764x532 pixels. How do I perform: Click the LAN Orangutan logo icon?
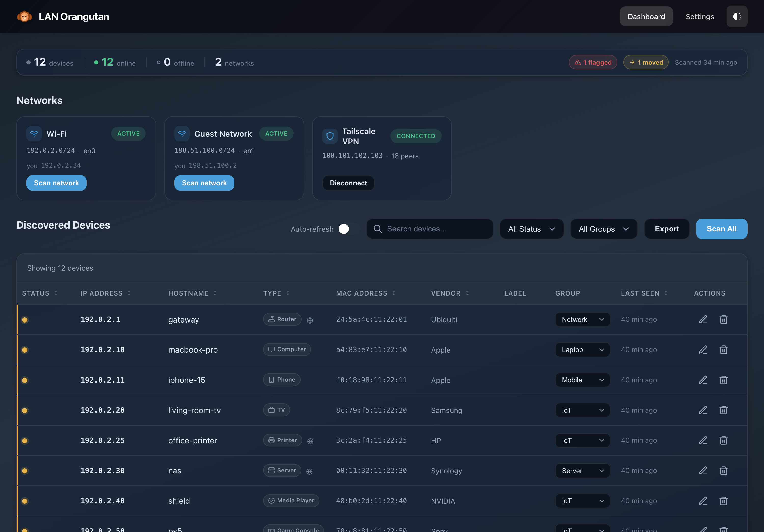coord(24,16)
